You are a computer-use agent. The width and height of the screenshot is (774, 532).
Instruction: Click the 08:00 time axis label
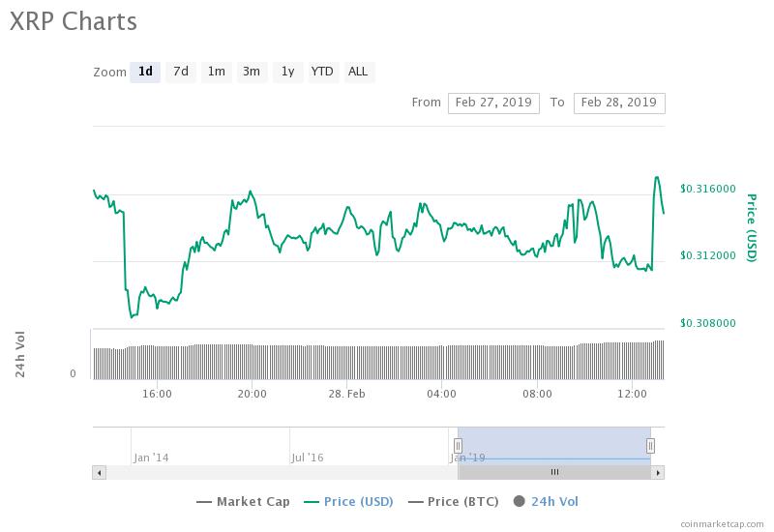coord(537,394)
